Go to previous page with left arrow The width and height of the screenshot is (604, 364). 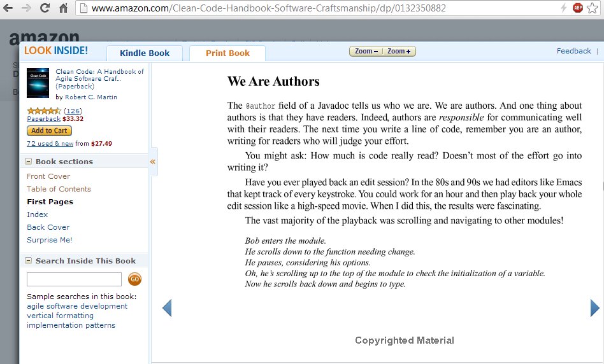tap(167, 308)
